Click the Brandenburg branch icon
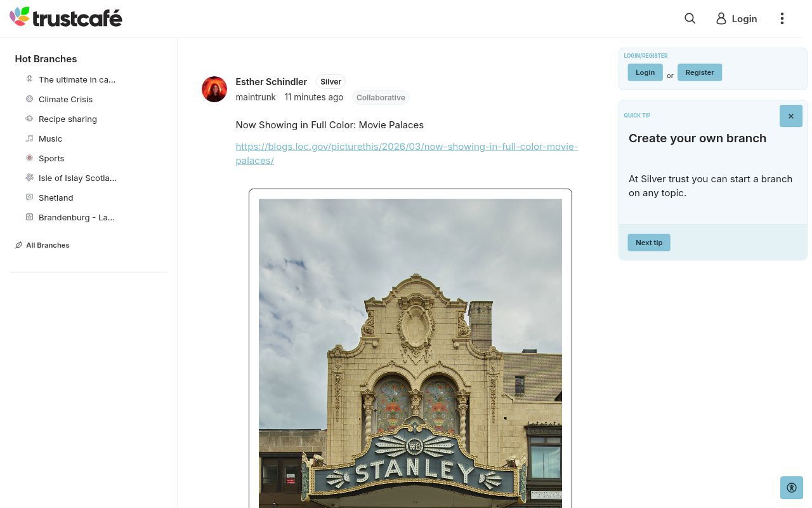The height and width of the screenshot is (508, 812). click(x=29, y=217)
